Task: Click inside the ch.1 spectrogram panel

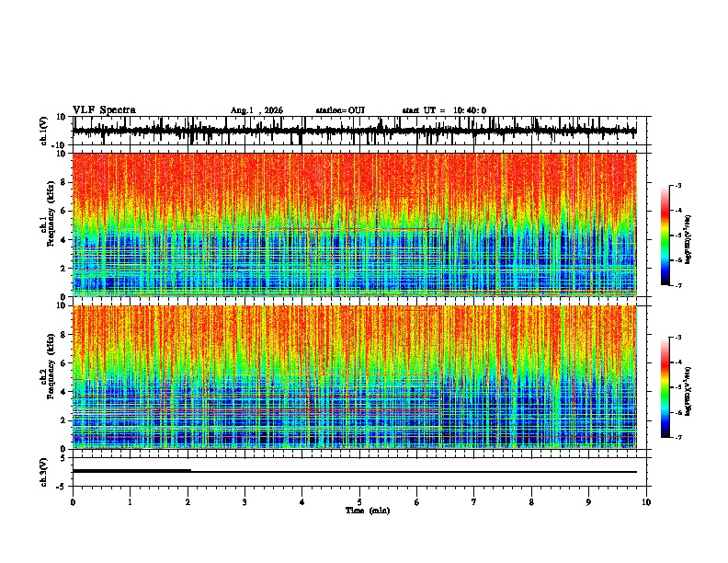Action: (355, 224)
